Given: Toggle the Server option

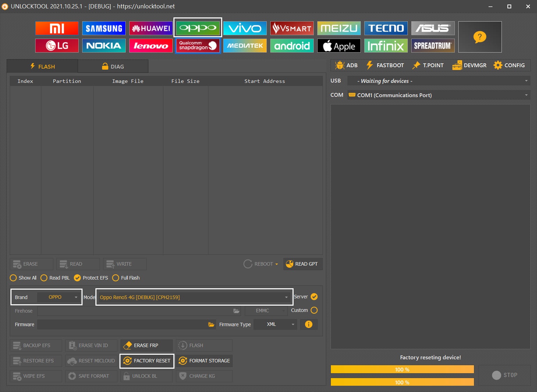Looking at the screenshot, I should pos(314,297).
